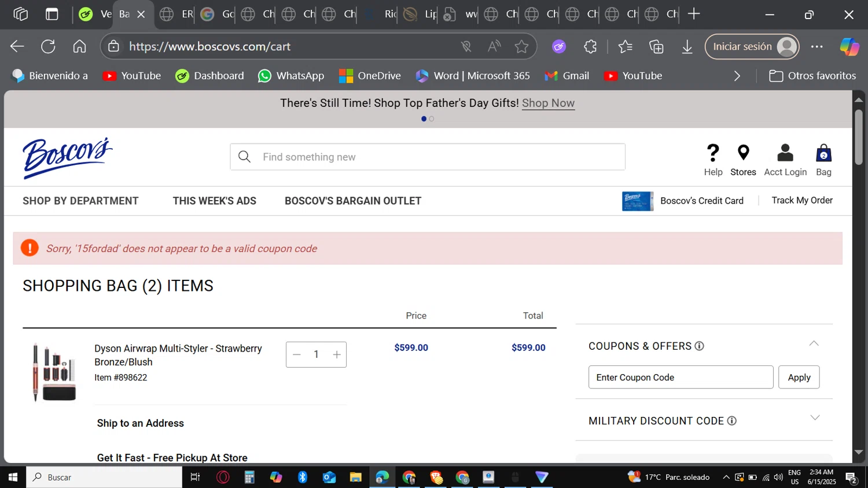Image resolution: width=868 pixels, height=488 pixels.
Task: Switch to the Ve browser tab
Action: point(95,14)
